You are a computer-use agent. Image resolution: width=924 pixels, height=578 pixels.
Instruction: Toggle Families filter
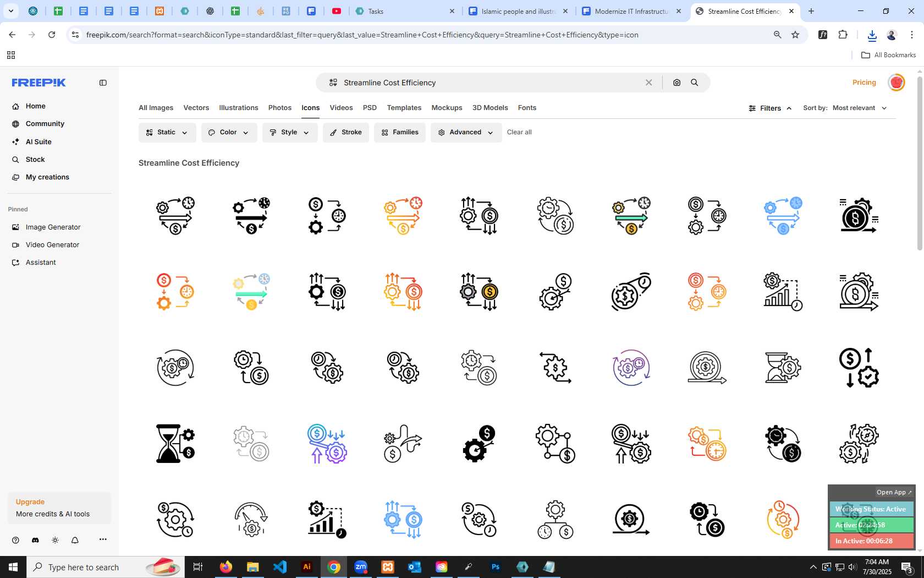(400, 133)
